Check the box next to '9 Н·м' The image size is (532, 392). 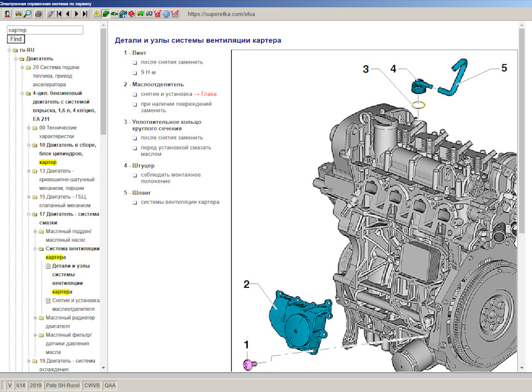pyautogui.click(x=135, y=73)
